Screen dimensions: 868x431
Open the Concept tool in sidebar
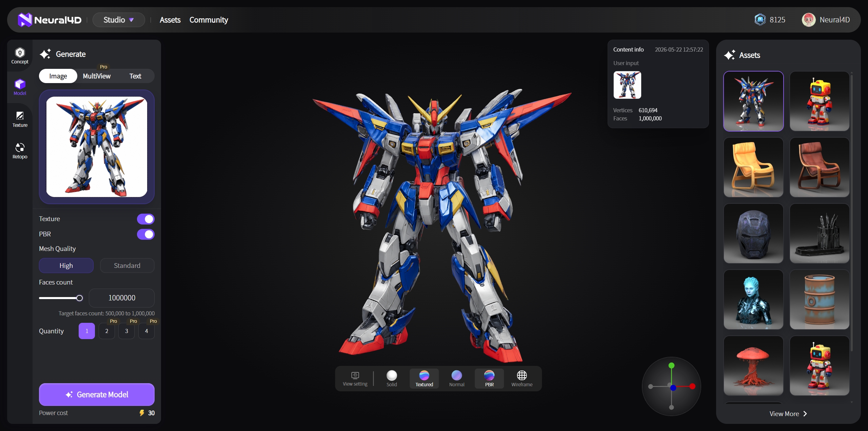[20, 56]
